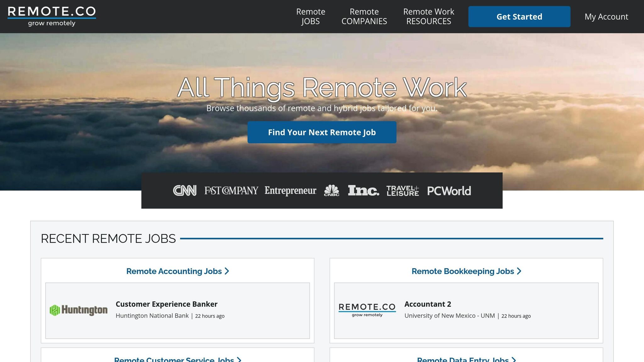
Task: Open My Account
Action: pos(606,17)
